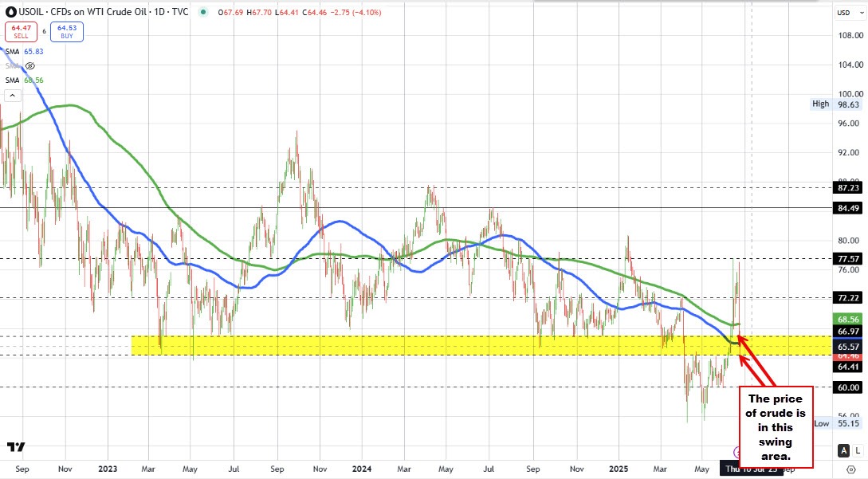868x479 pixels.
Task: Click BUY at 64.53
Action: tap(66, 32)
